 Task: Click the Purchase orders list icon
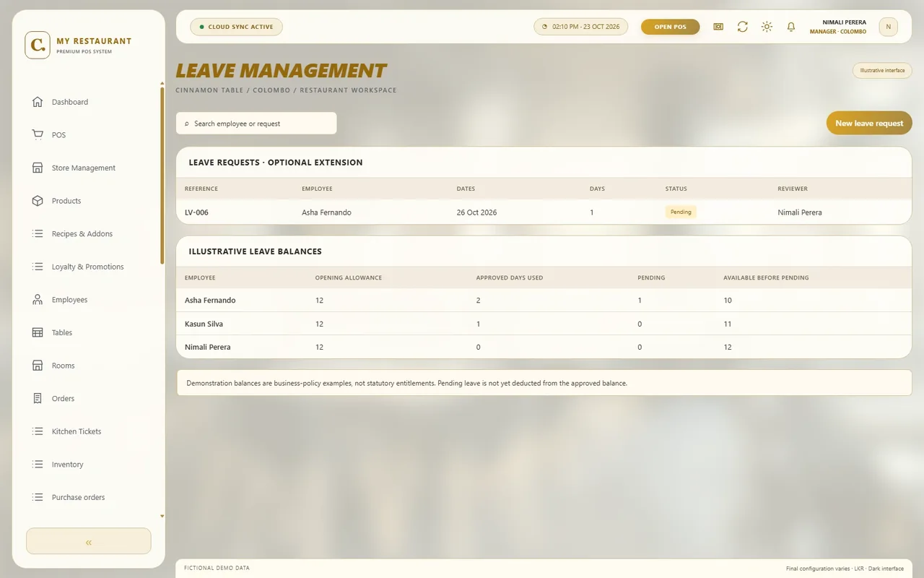pos(38,497)
